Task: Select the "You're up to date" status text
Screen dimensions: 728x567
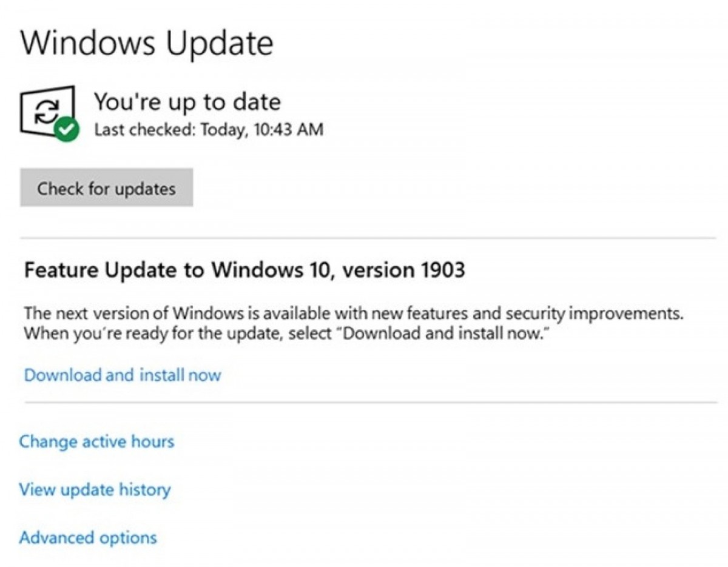Action: click(x=187, y=102)
